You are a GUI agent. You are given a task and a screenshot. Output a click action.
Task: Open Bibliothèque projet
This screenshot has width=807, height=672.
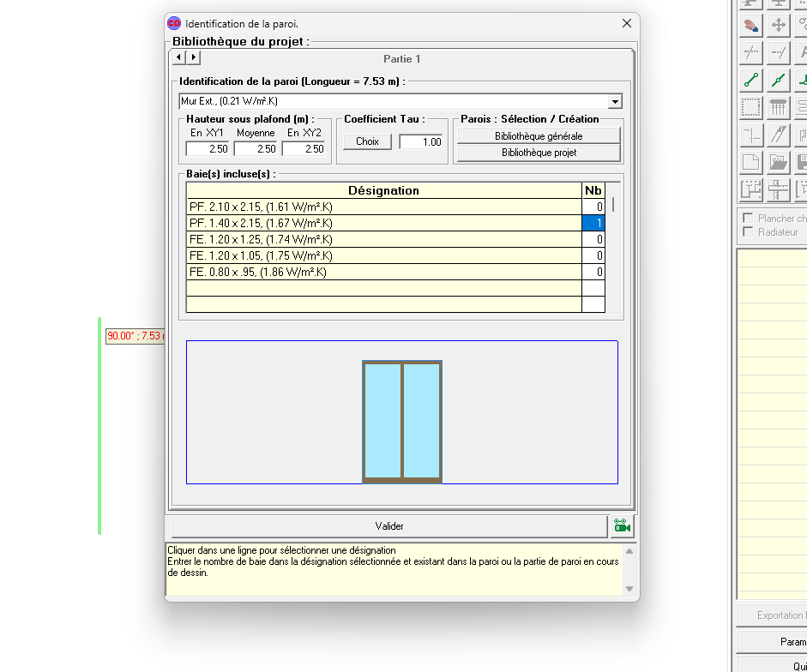(538, 153)
